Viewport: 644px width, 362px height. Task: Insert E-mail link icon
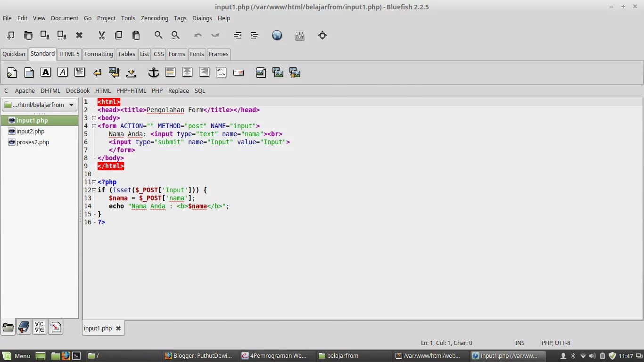(x=239, y=73)
